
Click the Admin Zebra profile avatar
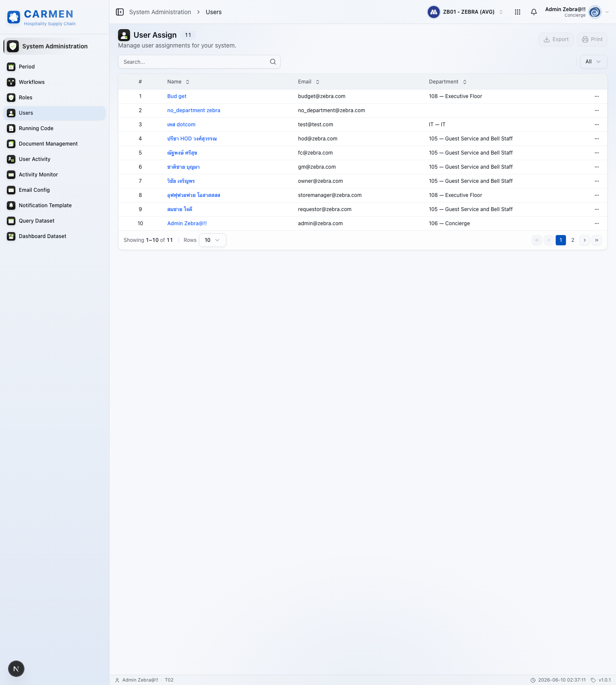[595, 12]
